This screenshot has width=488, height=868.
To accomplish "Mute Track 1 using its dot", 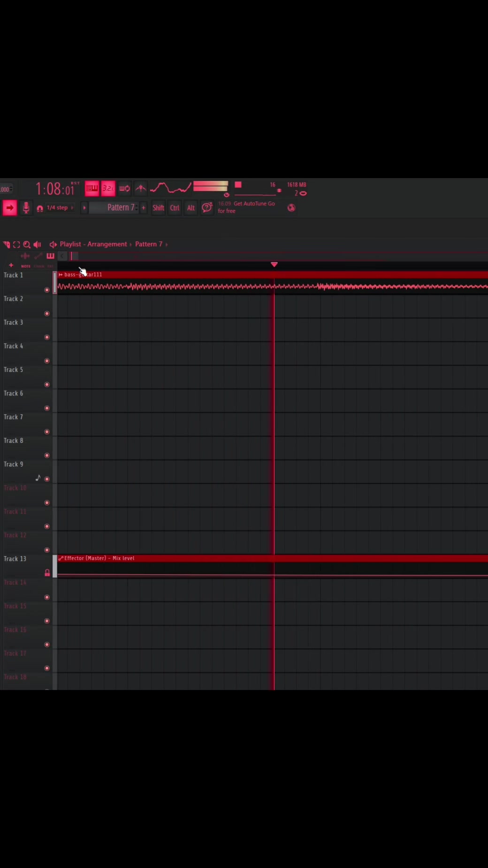I will tap(46, 290).
